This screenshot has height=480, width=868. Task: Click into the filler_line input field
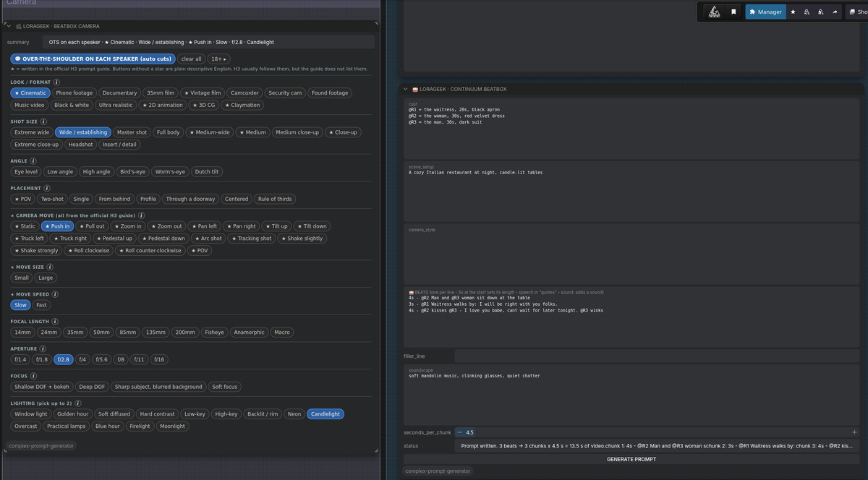pyautogui.click(x=657, y=356)
